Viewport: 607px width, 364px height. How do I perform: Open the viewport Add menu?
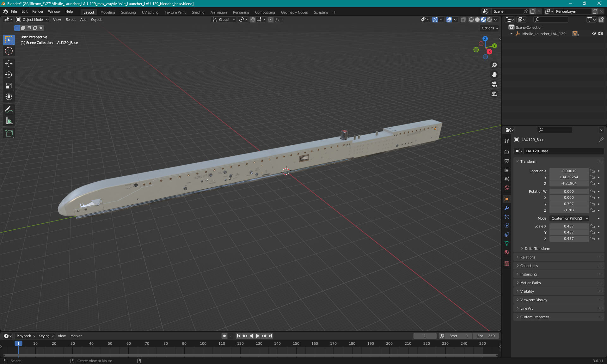click(x=83, y=20)
